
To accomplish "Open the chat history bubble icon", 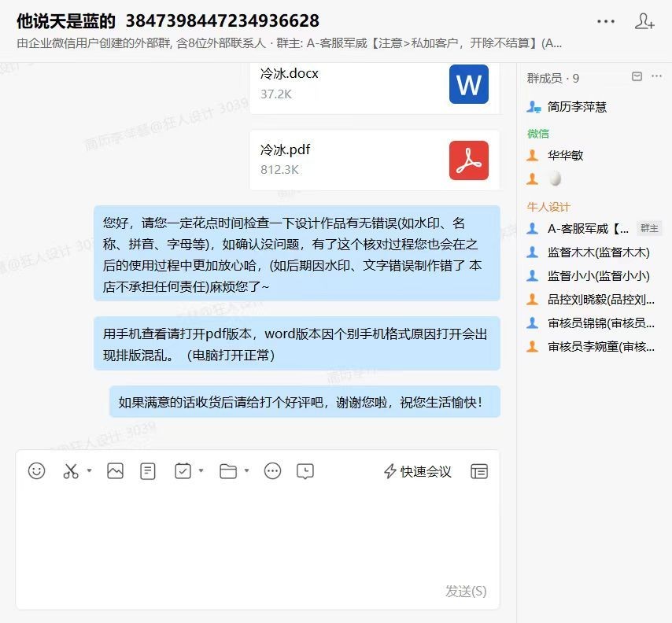I will click(305, 471).
